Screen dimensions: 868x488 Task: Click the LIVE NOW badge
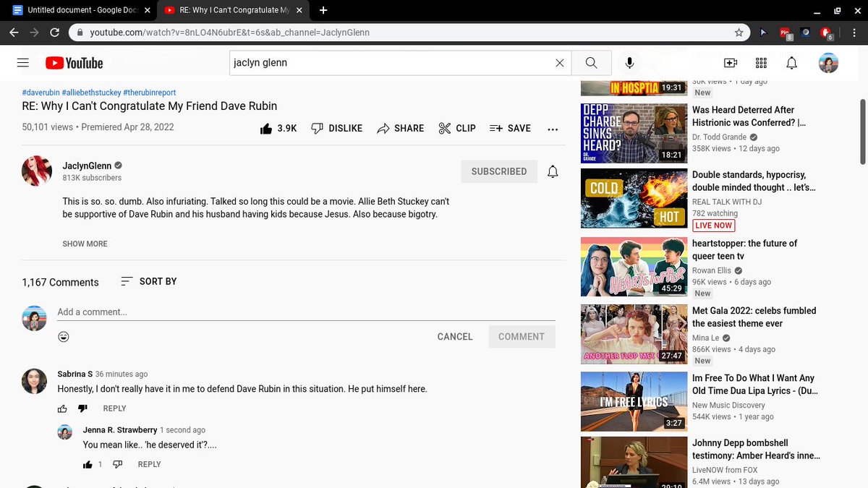point(713,226)
